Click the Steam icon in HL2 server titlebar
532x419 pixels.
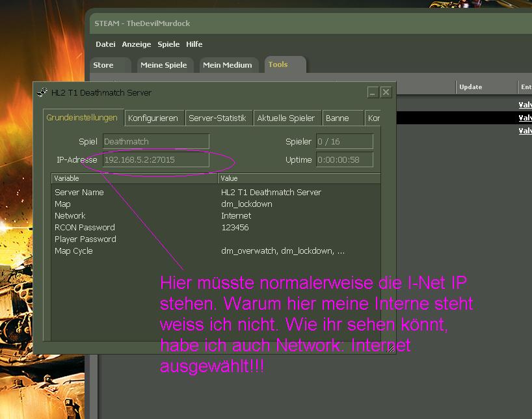(42, 92)
